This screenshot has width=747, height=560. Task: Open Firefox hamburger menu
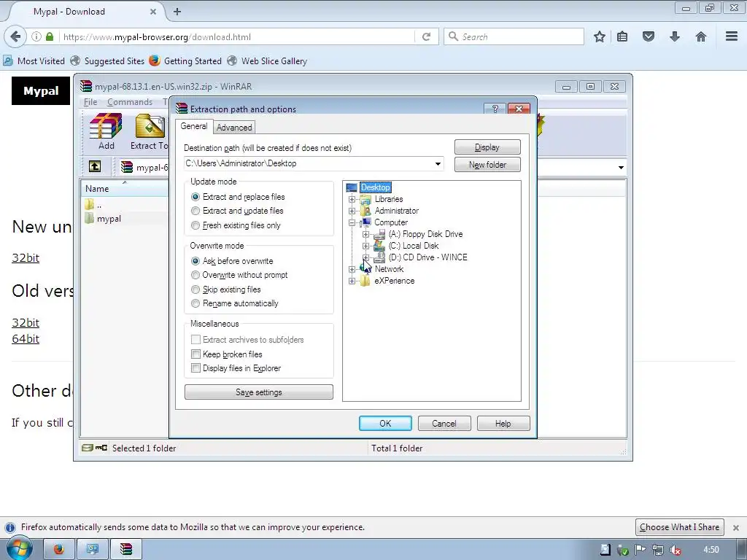coord(732,36)
